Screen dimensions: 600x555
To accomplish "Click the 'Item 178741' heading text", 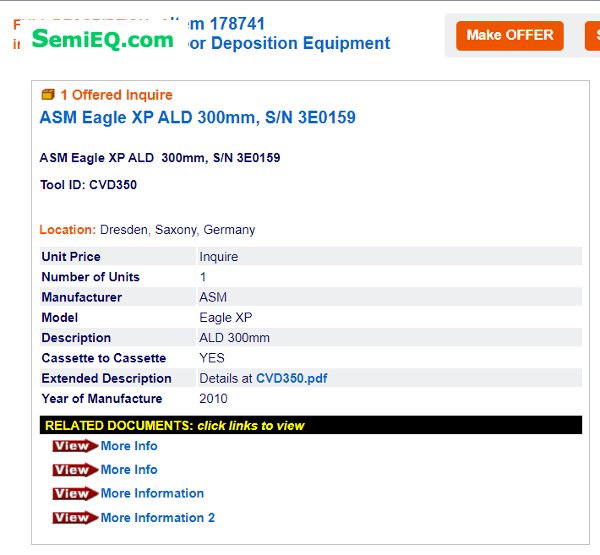I will (227, 24).
